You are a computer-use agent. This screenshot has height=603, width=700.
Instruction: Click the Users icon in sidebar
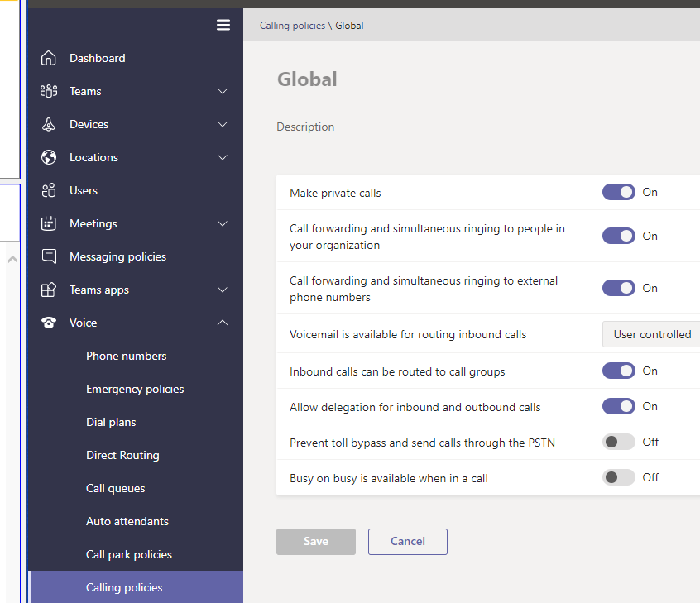(49, 190)
